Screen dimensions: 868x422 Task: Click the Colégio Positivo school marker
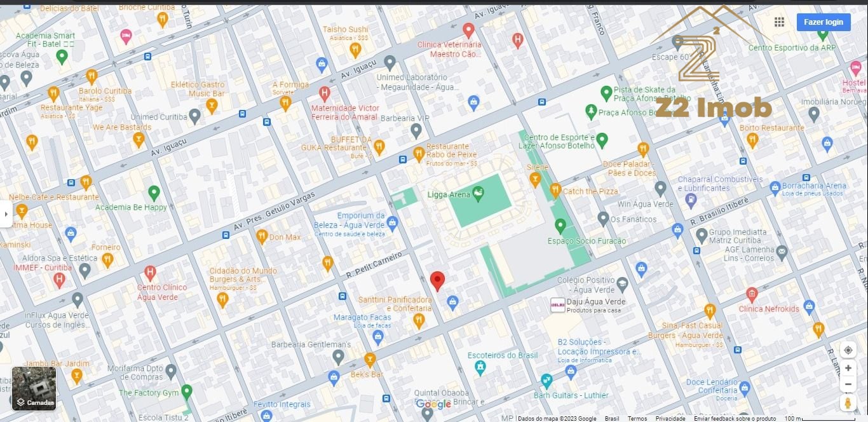tap(622, 283)
